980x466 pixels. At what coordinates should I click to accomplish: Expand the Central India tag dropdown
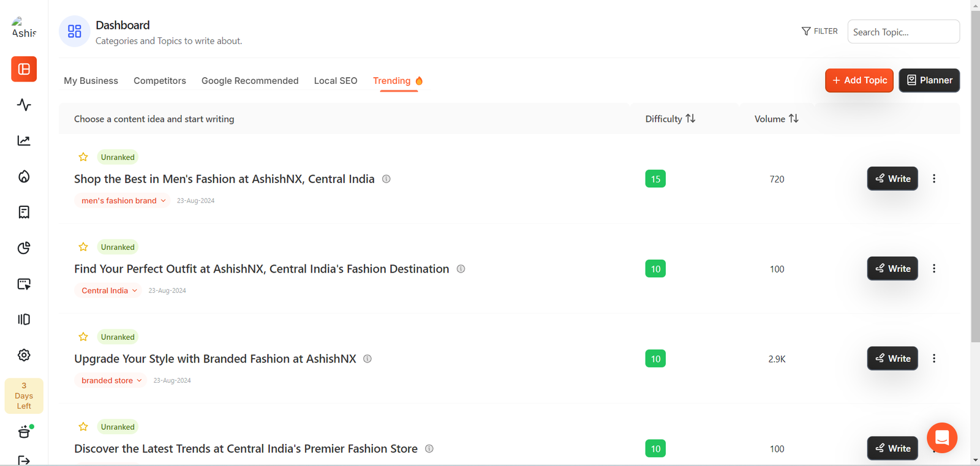pos(108,291)
